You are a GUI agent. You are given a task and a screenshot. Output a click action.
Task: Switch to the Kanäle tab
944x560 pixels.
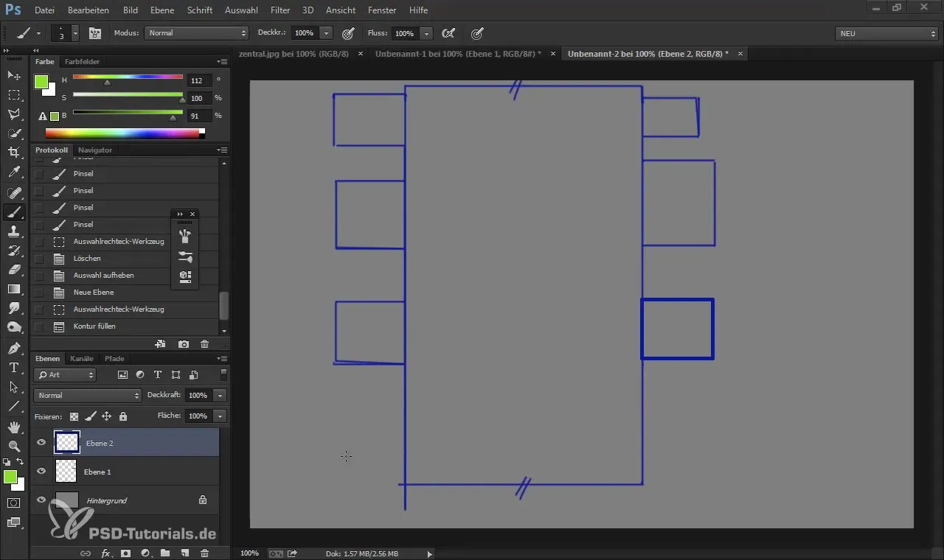tap(82, 359)
